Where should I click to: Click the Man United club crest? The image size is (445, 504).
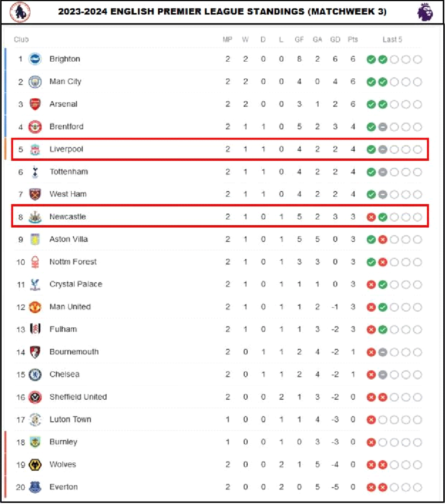pos(35,307)
